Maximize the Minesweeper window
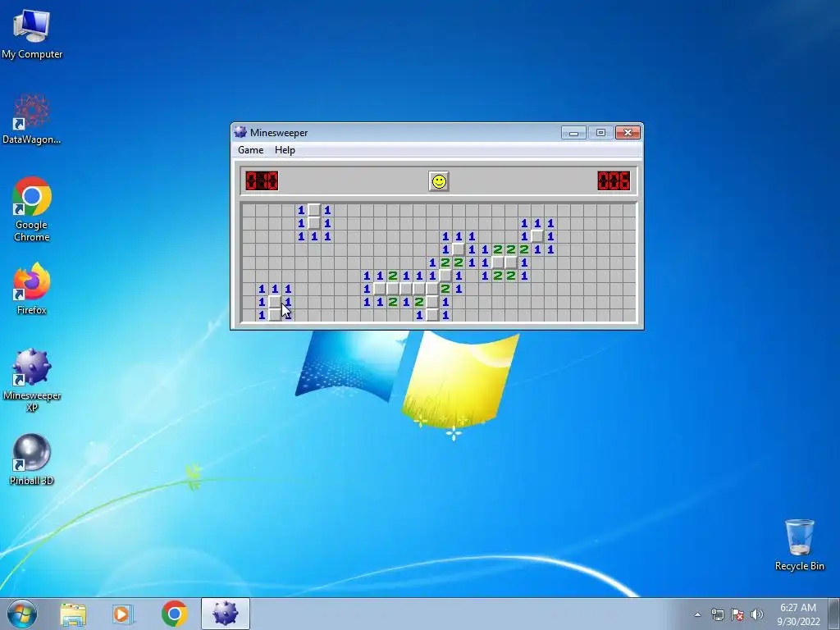The width and height of the screenshot is (840, 630). pos(600,132)
